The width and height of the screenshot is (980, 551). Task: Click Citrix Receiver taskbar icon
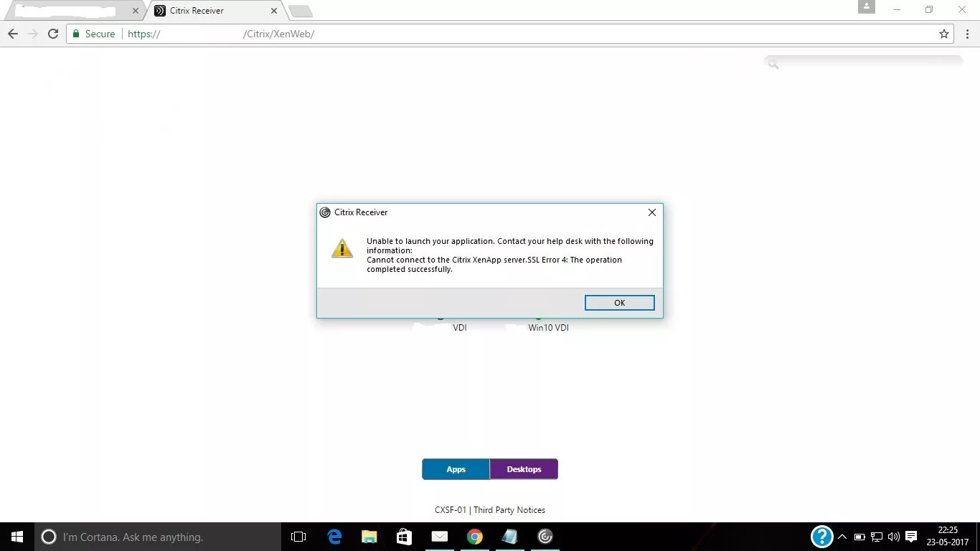[545, 537]
